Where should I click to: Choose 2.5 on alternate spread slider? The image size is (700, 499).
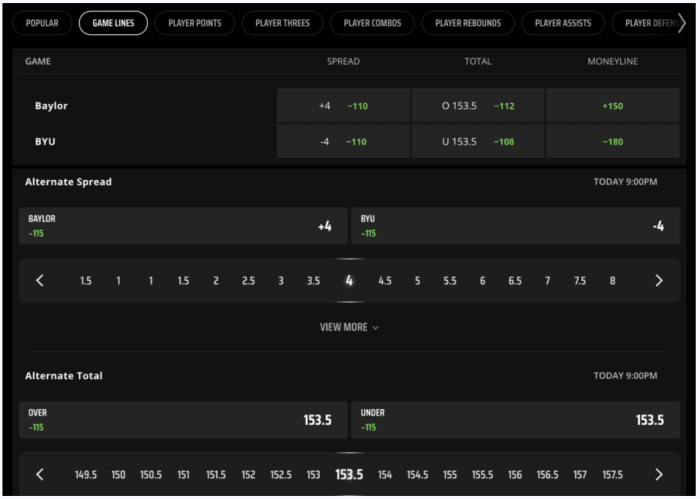point(248,281)
